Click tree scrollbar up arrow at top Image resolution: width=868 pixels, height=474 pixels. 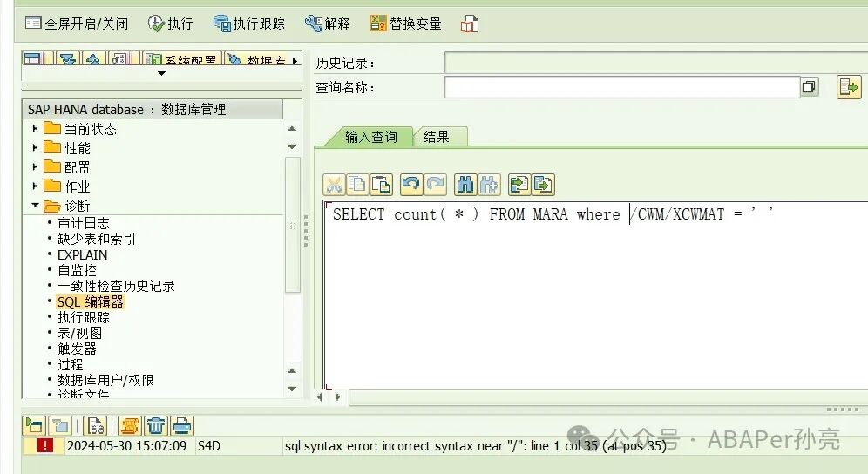(x=292, y=128)
